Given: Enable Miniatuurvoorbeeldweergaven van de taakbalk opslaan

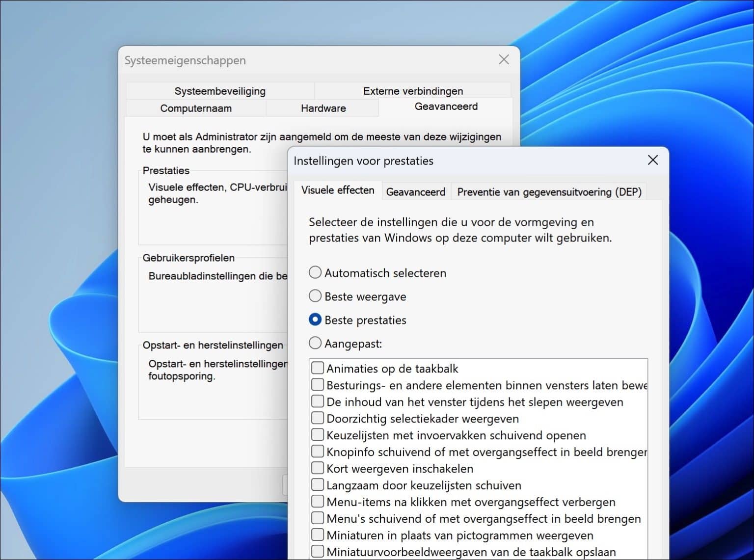Looking at the screenshot, I should pyautogui.click(x=317, y=551).
